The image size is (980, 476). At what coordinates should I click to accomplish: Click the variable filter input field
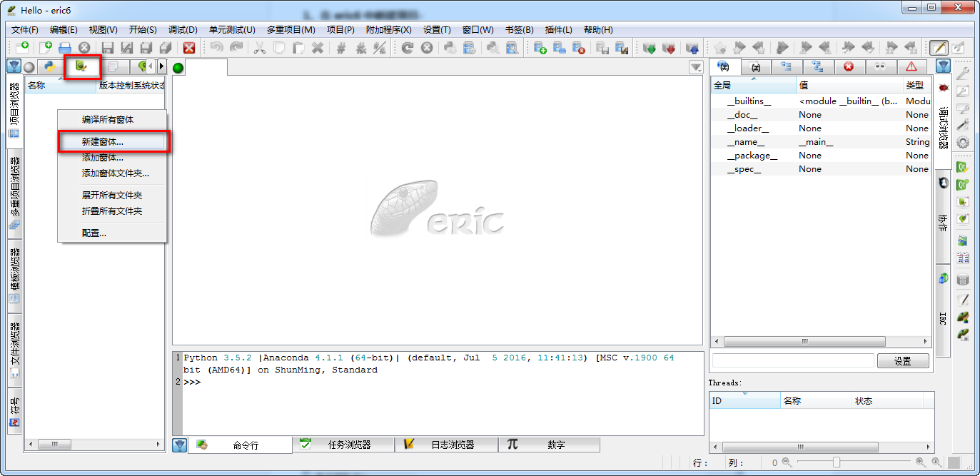(793, 361)
